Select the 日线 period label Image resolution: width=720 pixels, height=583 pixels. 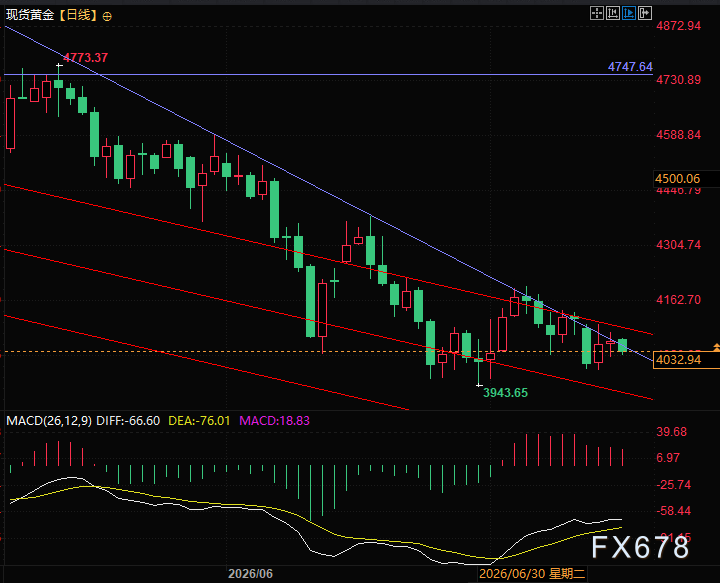pos(79,16)
